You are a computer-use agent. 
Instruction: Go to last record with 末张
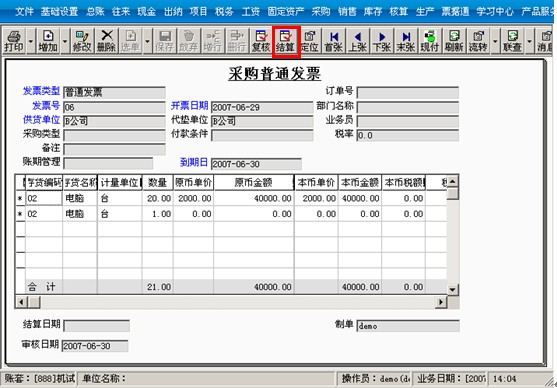[x=406, y=41]
